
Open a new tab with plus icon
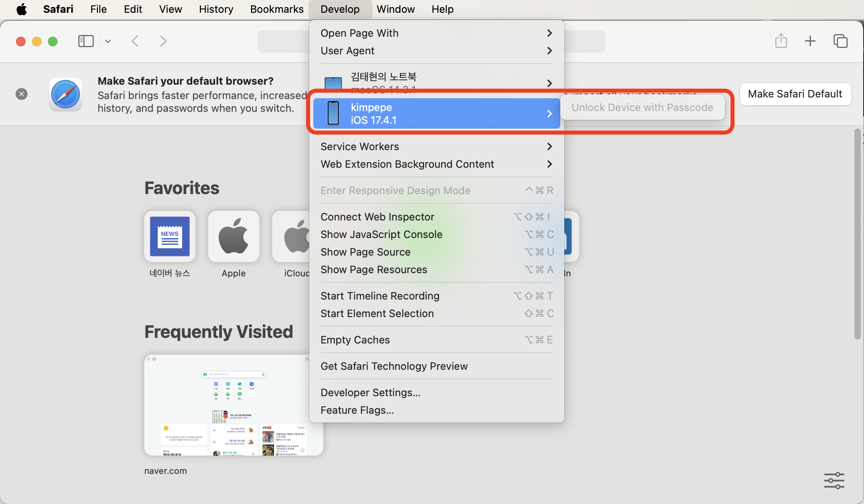click(810, 41)
